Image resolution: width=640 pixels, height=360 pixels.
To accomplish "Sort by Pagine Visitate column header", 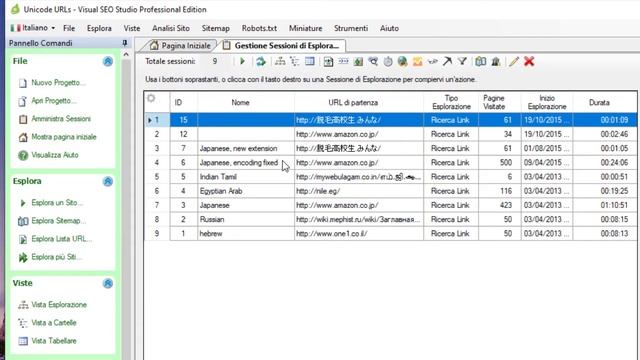I will click(500, 102).
